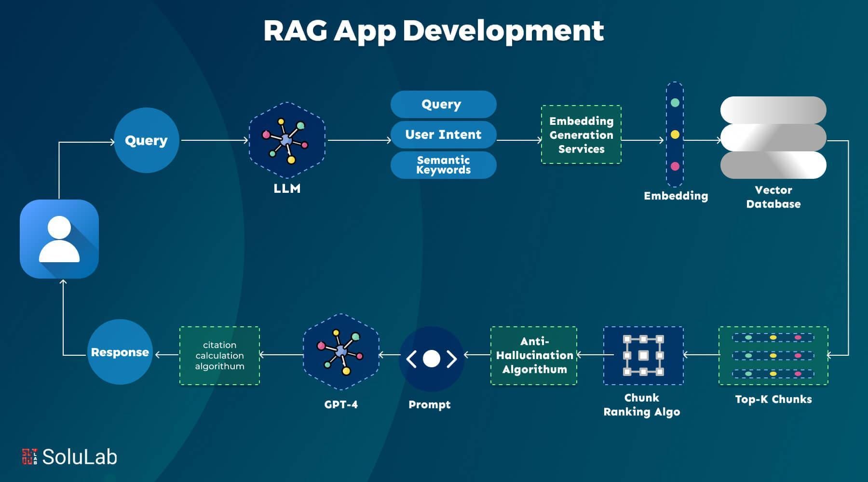Click the Query circle button
Viewport: 868px width, 482px height.
click(146, 140)
